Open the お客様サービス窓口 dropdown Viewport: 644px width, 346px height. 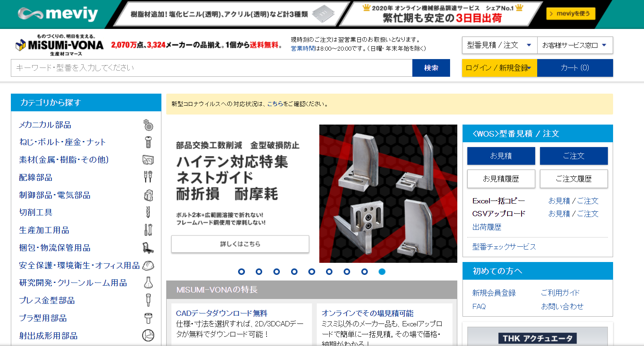point(575,45)
